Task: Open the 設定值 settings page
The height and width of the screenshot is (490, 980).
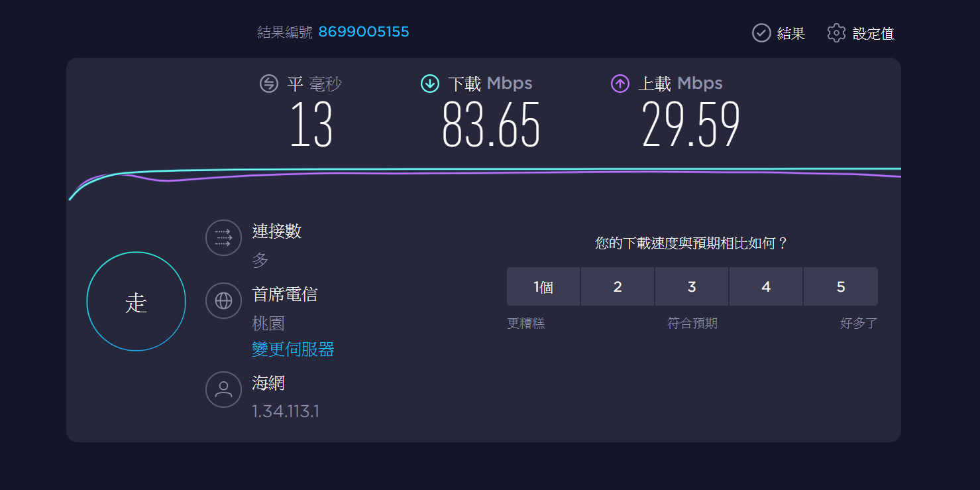Action: (x=873, y=34)
